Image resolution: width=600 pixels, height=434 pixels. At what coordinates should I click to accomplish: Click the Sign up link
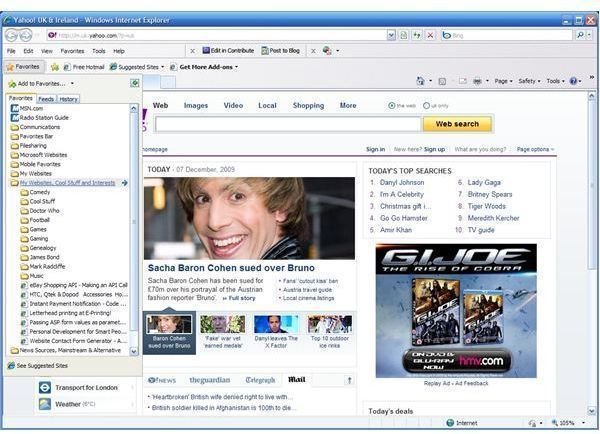click(x=434, y=149)
